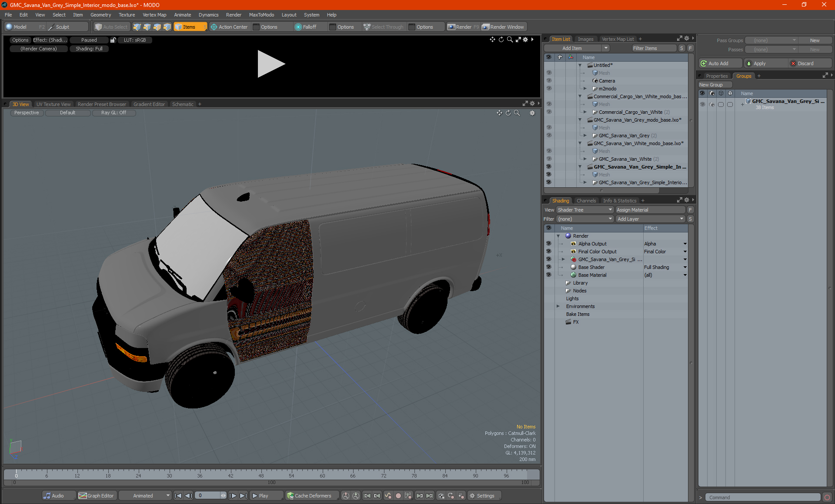This screenshot has height=504, width=835.
Task: Open the Falloff menu
Action: pyautogui.click(x=309, y=27)
